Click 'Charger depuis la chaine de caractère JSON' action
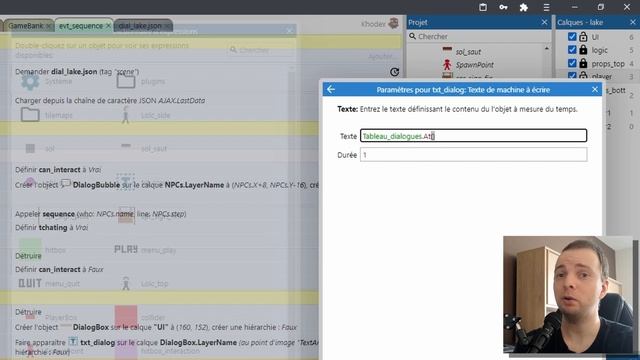The height and width of the screenshot is (360, 640). coord(110,100)
